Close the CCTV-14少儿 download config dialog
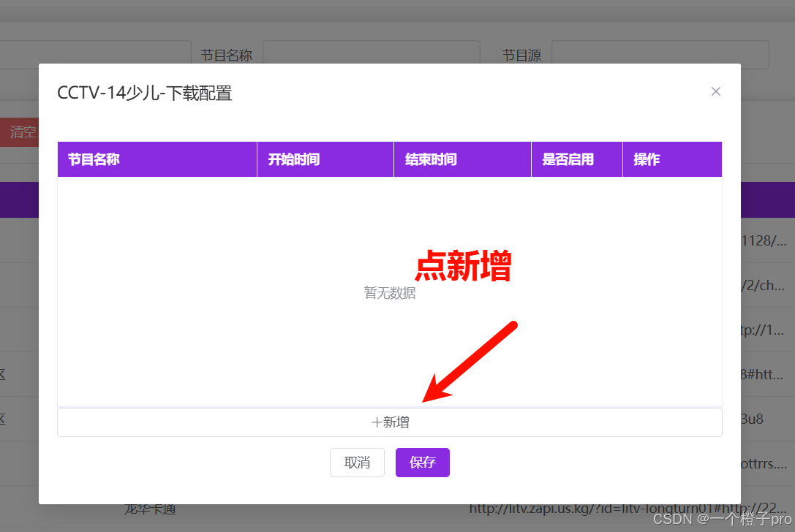The height and width of the screenshot is (532, 795). [715, 91]
